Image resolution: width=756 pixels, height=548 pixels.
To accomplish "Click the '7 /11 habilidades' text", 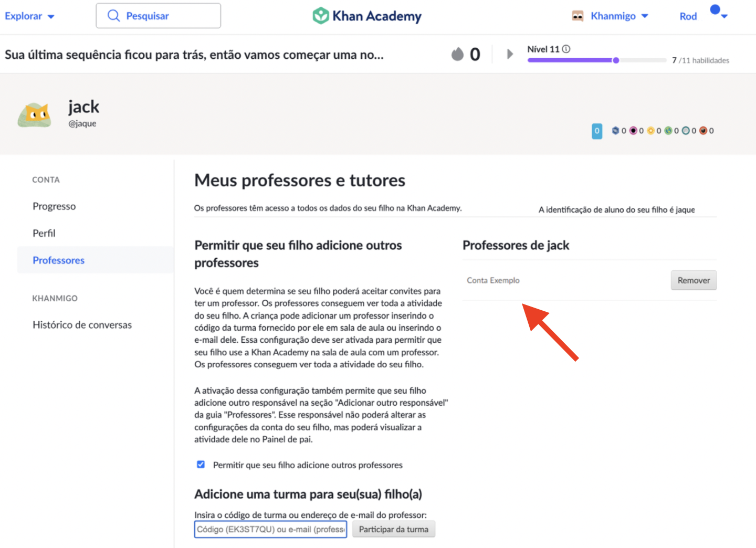I will click(x=700, y=60).
